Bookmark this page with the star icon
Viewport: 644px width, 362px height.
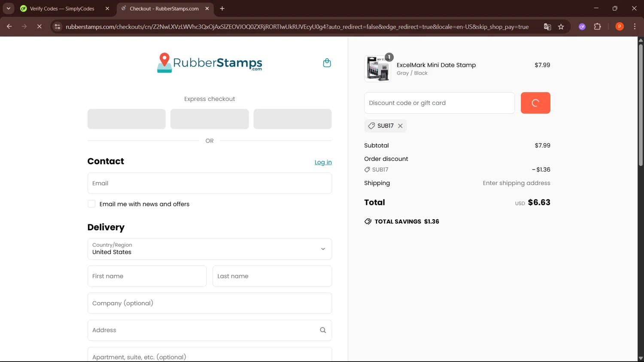coord(561,27)
